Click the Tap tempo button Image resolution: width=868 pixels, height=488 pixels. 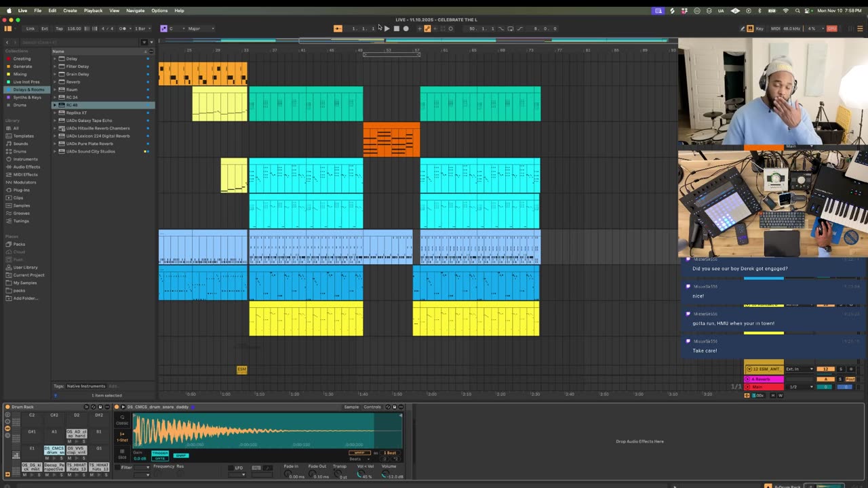pos(59,28)
